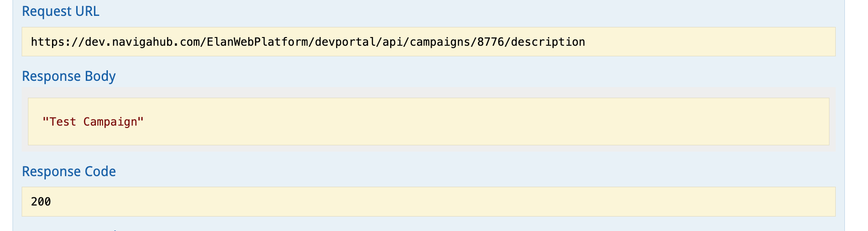Click "description" at the URL's end
The width and height of the screenshot is (868, 231).
coord(548,42)
